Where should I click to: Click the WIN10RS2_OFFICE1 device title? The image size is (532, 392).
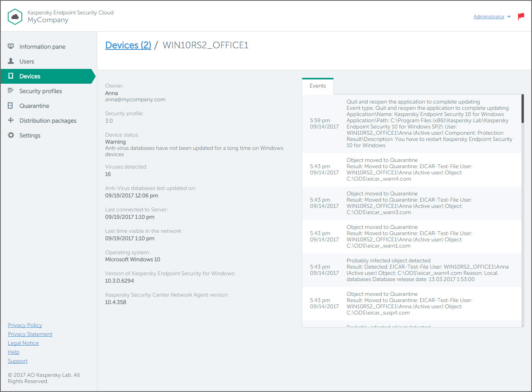coord(205,45)
